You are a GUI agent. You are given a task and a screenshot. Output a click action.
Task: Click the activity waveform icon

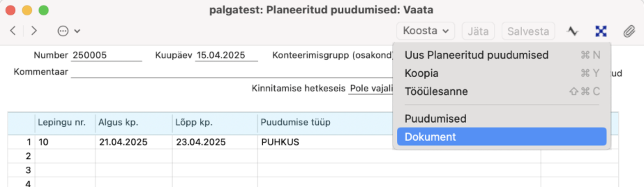pos(572,31)
